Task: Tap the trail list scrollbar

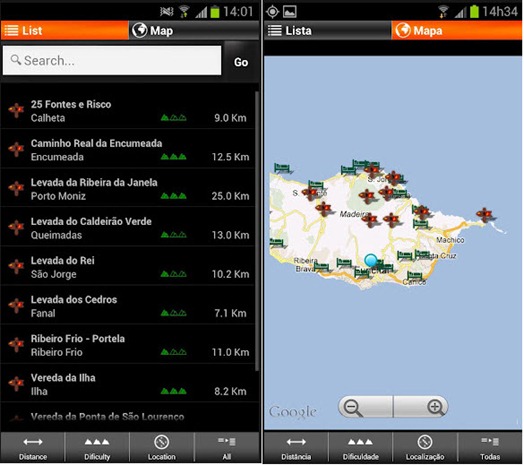Action: click(257, 231)
